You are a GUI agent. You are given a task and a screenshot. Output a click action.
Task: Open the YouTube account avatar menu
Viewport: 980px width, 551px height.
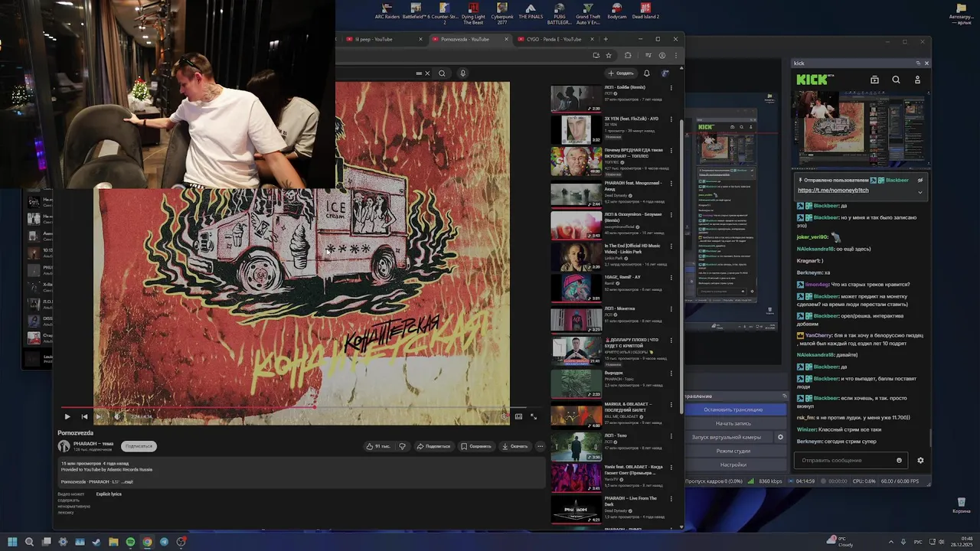coord(665,73)
